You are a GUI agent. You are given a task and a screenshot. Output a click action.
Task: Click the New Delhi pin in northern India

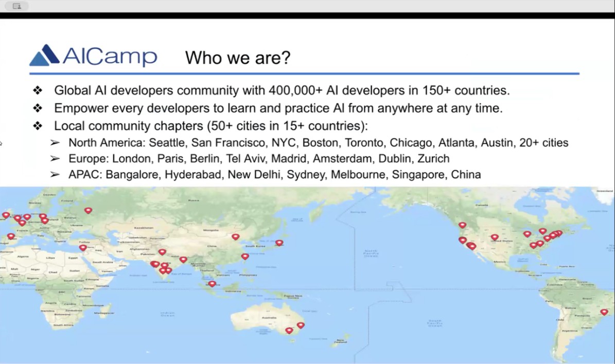(162, 252)
